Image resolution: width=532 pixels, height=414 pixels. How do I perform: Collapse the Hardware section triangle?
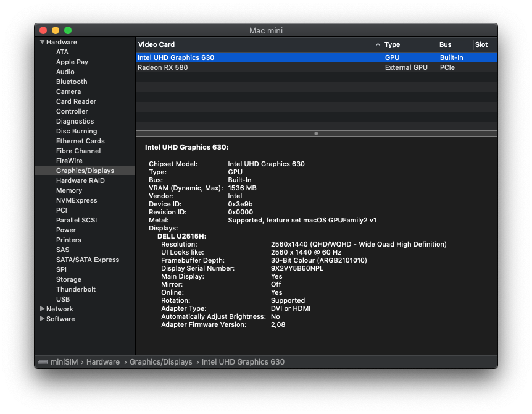pos(42,42)
